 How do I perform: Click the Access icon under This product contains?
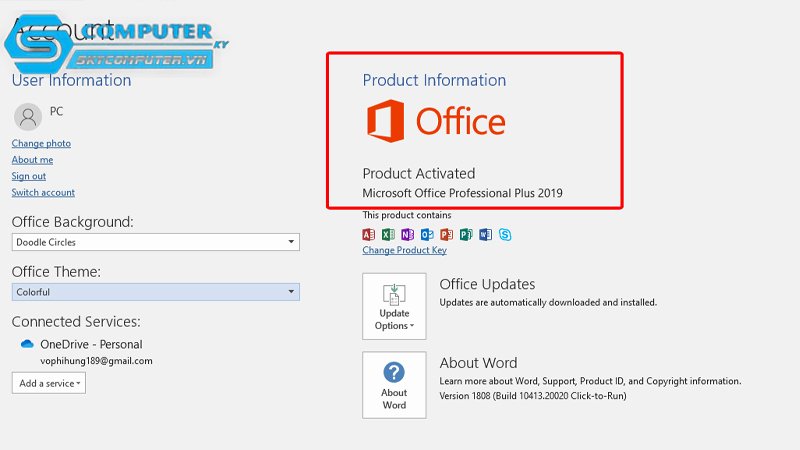tap(368, 234)
